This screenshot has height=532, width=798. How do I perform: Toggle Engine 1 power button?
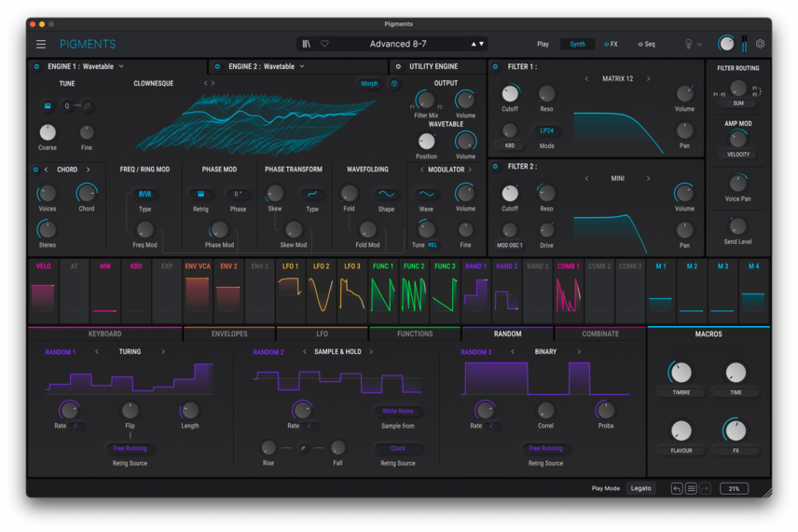pyautogui.click(x=36, y=67)
